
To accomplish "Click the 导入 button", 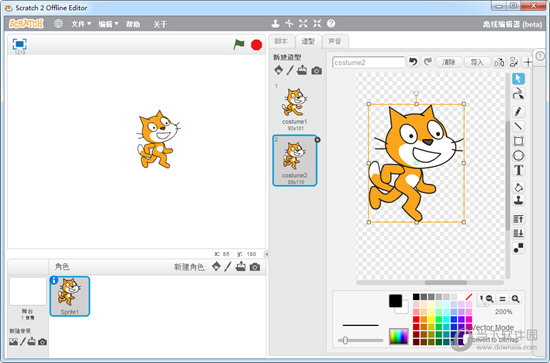I will (476, 62).
